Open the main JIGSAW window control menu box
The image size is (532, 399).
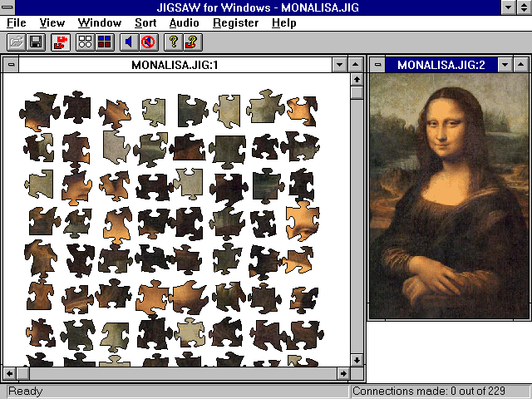(7, 7)
